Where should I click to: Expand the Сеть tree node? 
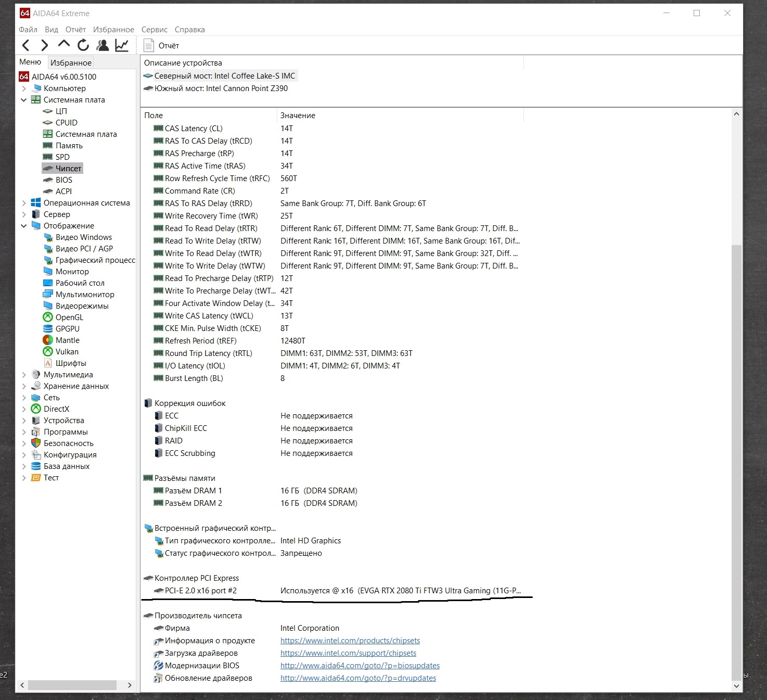[x=24, y=398]
